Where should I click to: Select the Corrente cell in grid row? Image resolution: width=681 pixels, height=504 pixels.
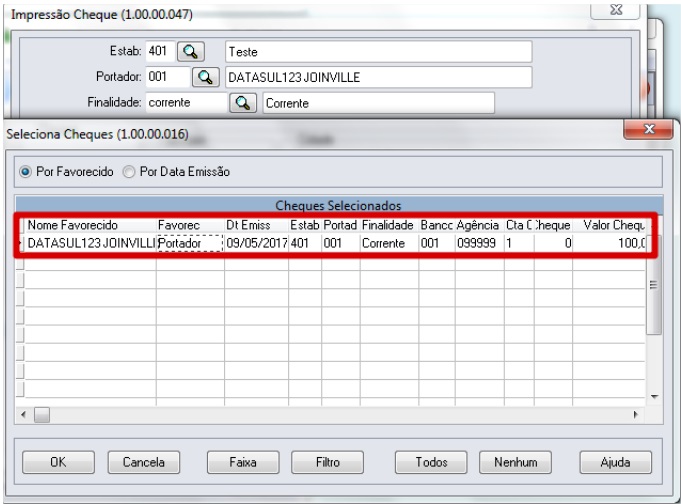(389, 243)
